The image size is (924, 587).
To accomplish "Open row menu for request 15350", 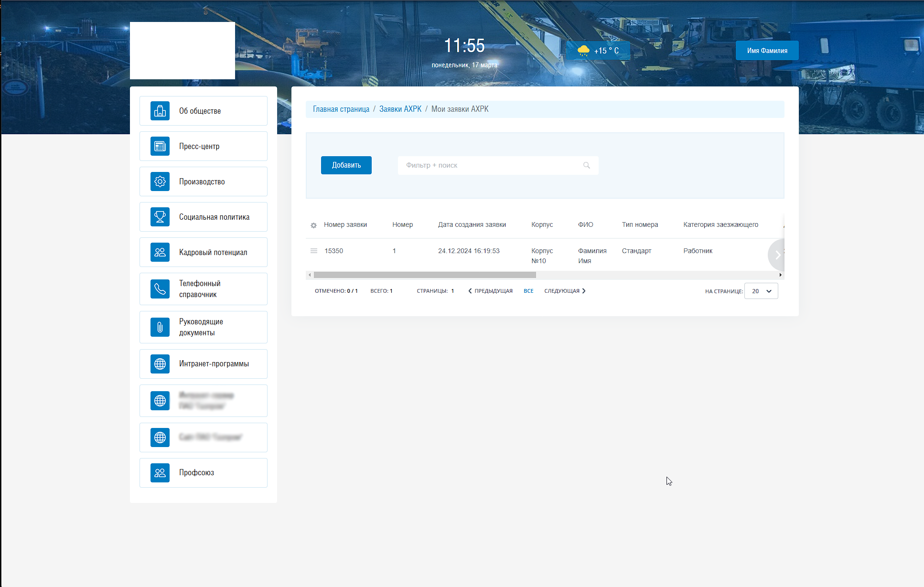I will click(314, 251).
